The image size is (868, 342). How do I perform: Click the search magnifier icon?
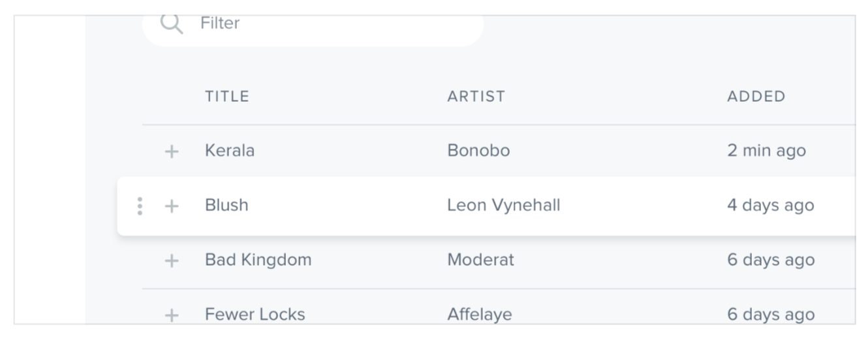coord(171,24)
